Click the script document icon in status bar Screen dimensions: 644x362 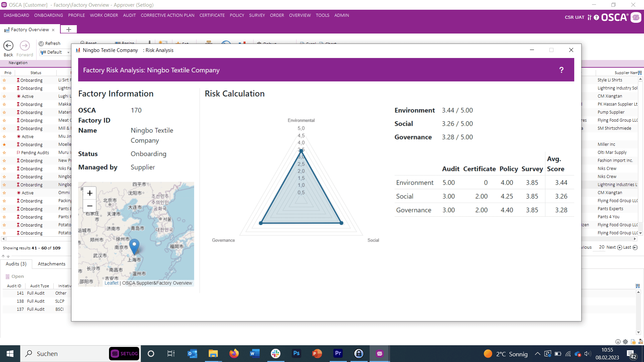coord(633,342)
